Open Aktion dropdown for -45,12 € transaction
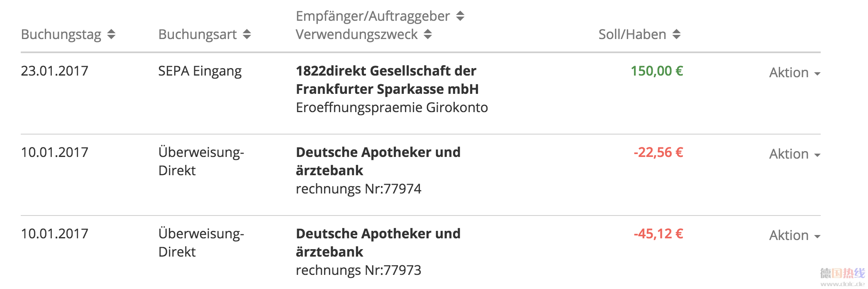The width and height of the screenshot is (868, 289). tap(795, 235)
